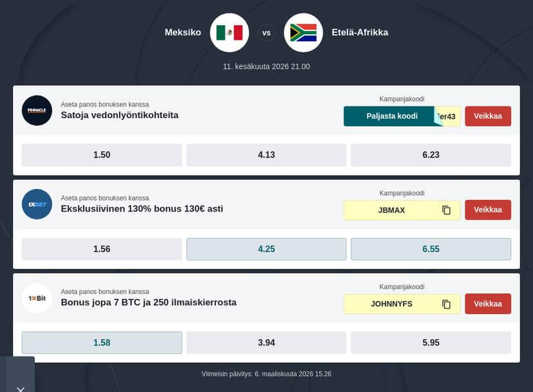Select the 6.23 away odds at Pinnacle
The image size is (533, 392).
click(431, 155)
